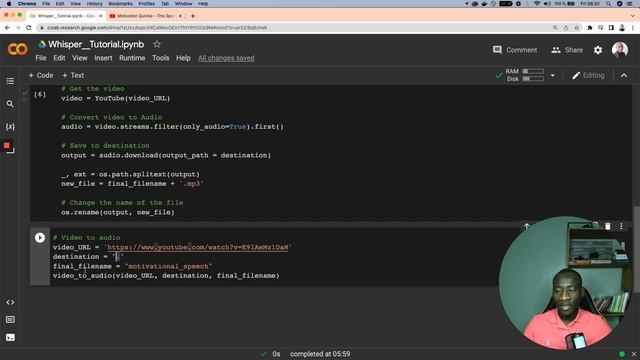Open Colab Insert menu
The width and height of the screenshot is (640, 360).
point(103,58)
